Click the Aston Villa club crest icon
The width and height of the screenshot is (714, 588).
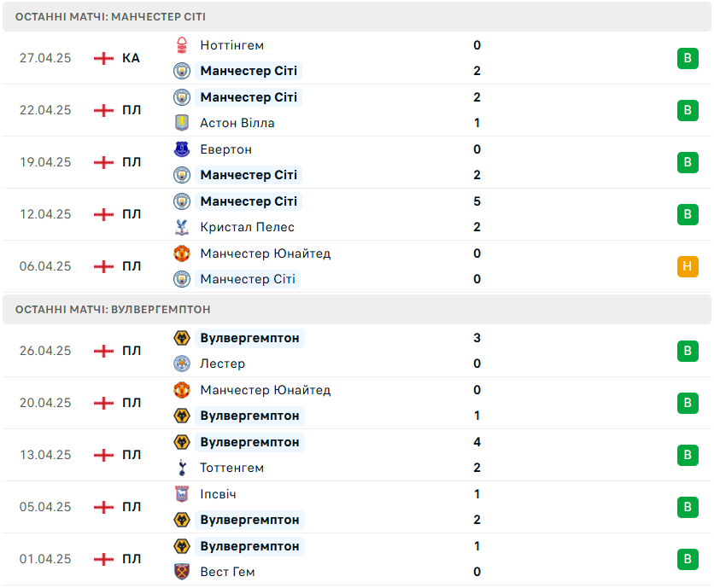(x=182, y=123)
